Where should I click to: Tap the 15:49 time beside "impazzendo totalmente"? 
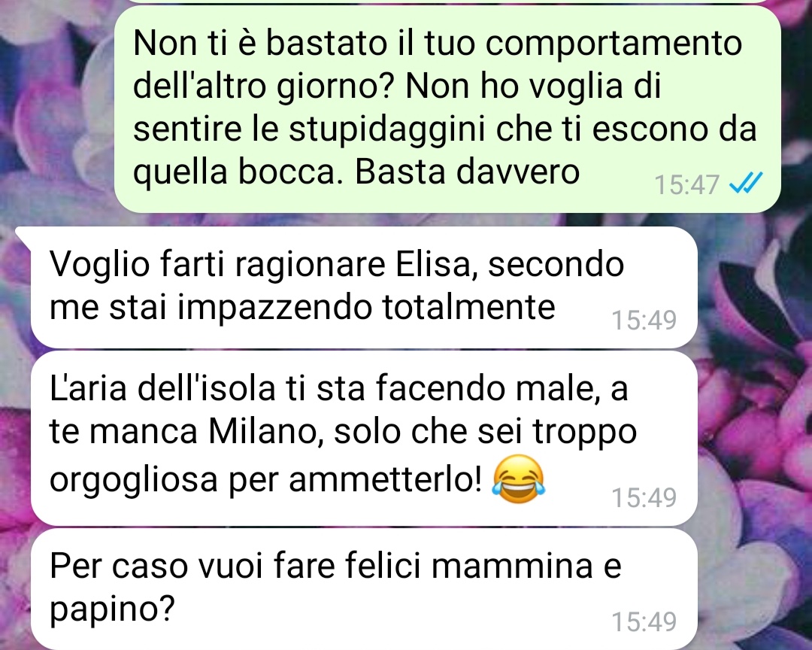(644, 320)
